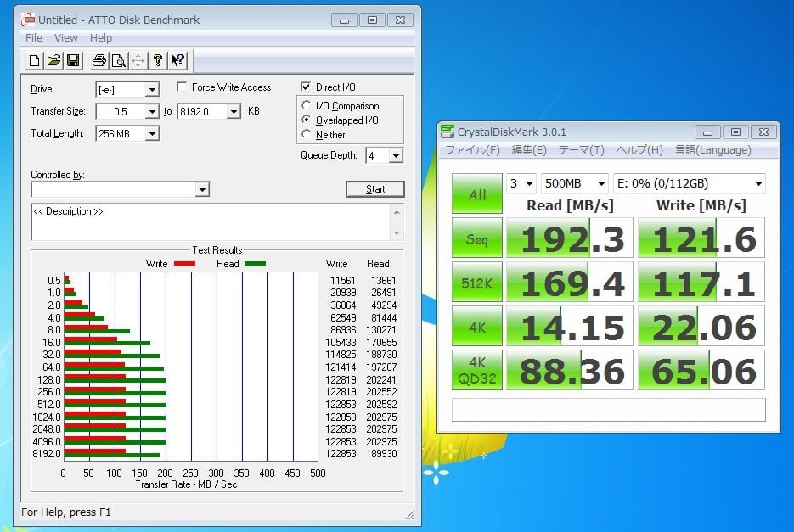Screen dimensions: 794x532
Task: Open the Help menu in ATTO
Action: tap(101, 38)
